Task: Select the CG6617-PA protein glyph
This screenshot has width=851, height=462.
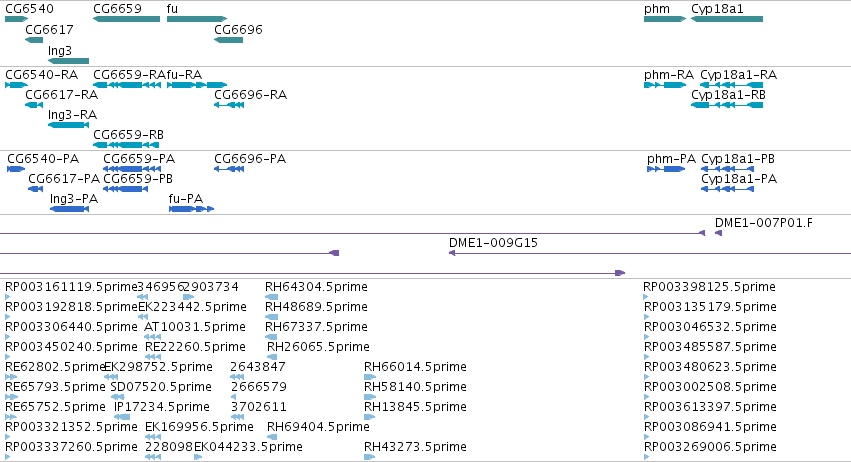Action: coord(36,189)
